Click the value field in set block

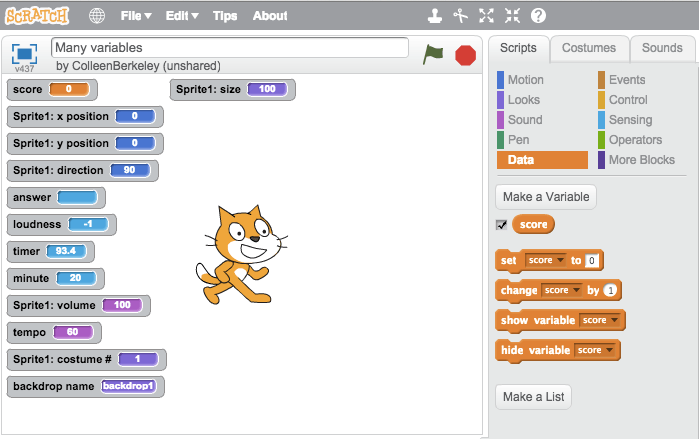[x=592, y=260]
